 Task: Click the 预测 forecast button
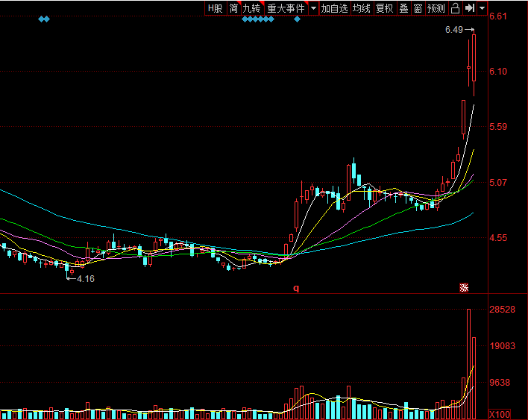pos(436,8)
